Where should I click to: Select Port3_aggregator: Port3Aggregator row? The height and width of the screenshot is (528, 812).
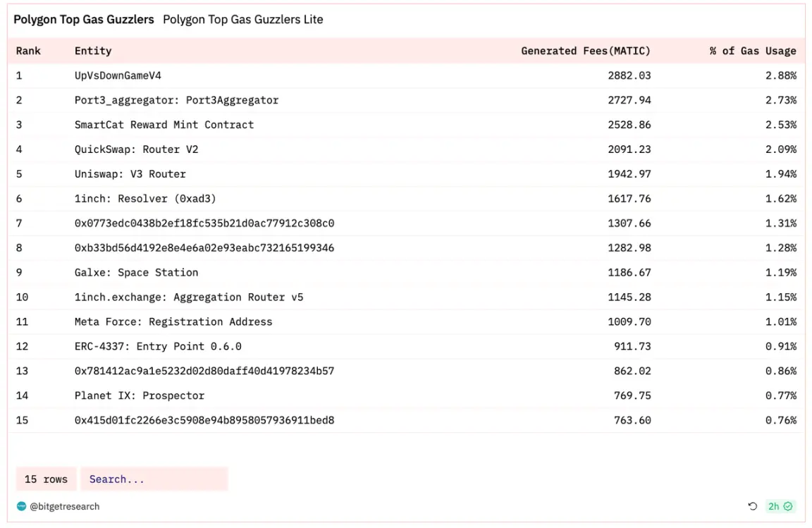pyautogui.click(x=176, y=100)
